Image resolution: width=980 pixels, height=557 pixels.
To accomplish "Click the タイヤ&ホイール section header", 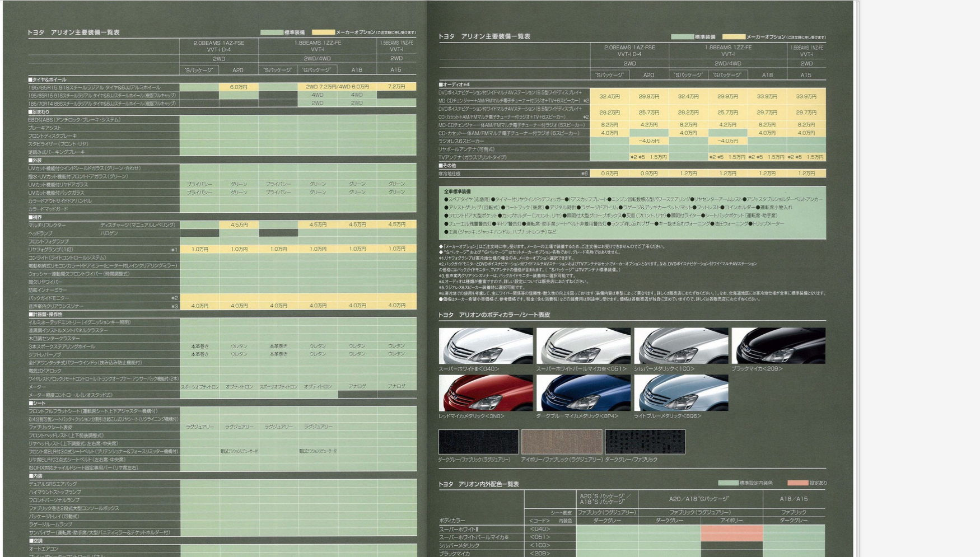I will click(x=48, y=79).
